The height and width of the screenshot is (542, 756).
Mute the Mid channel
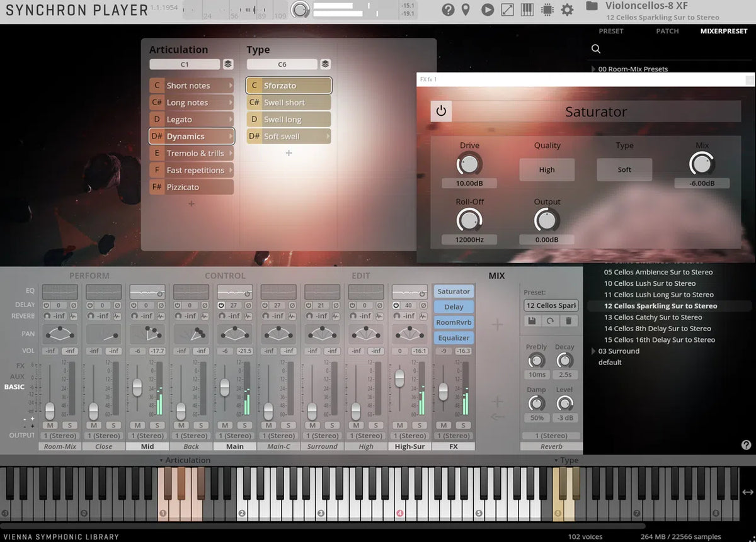[138, 426]
